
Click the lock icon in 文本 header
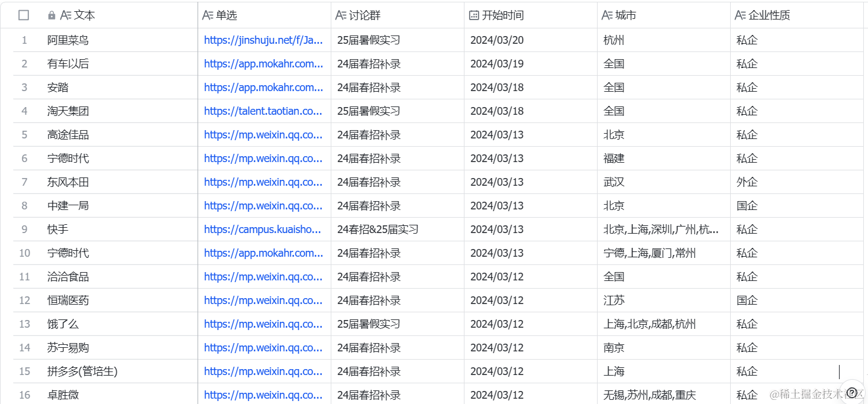pos(51,15)
